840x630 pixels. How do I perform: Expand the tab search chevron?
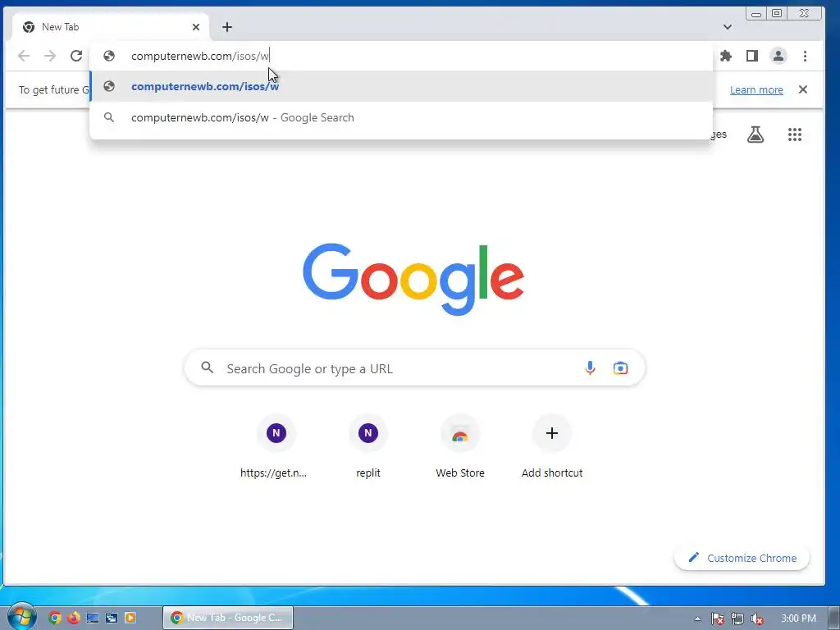(727, 27)
